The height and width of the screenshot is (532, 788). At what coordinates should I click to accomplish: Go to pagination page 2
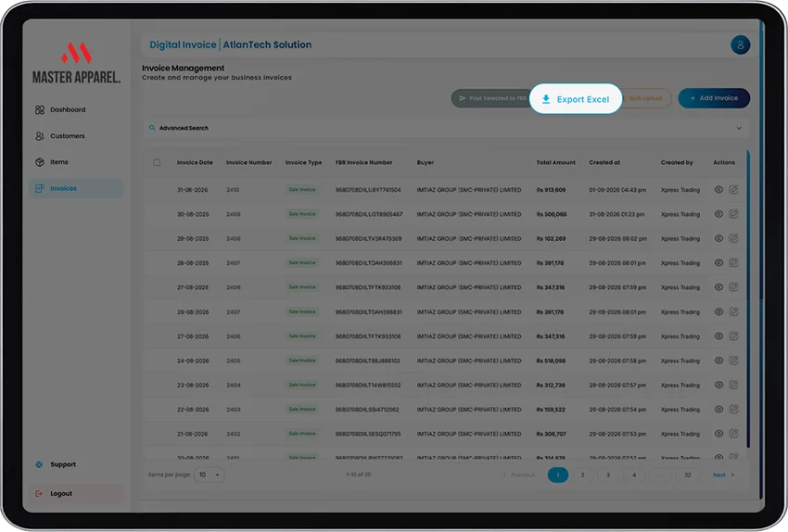(x=582, y=475)
